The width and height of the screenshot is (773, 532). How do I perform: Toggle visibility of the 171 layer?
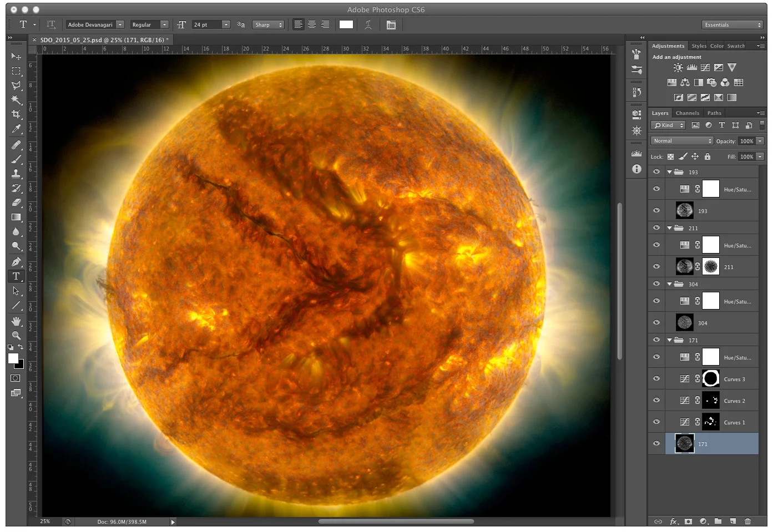pos(656,443)
